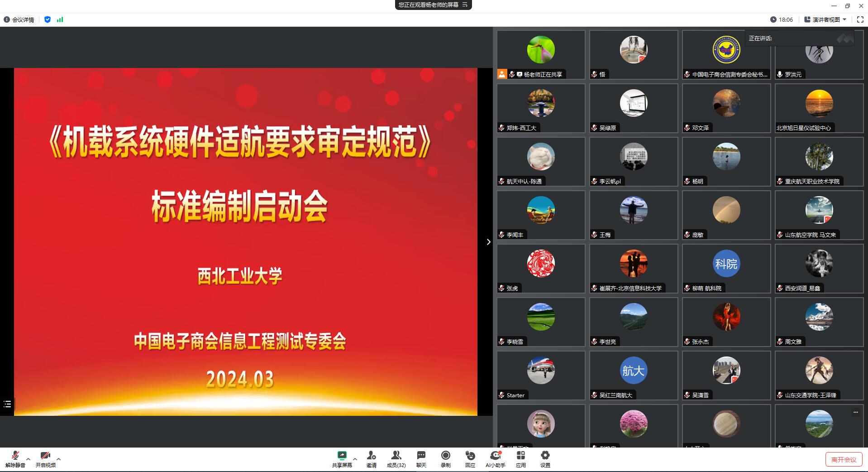
Task: Open 应用 apps panel
Action: [521, 459]
